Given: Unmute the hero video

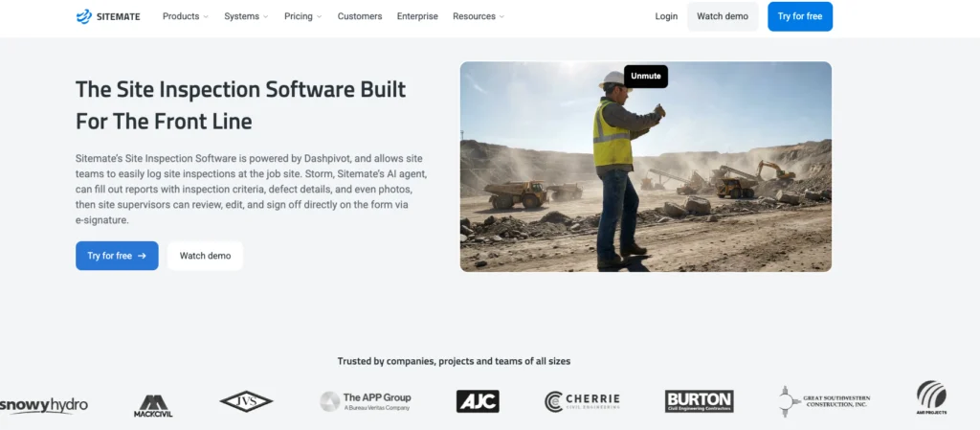Looking at the screenshot, I should tap(646, 77).
